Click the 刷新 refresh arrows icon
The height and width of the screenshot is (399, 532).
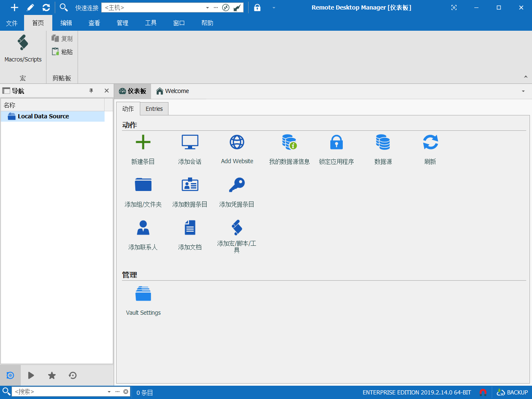point(430,142)
